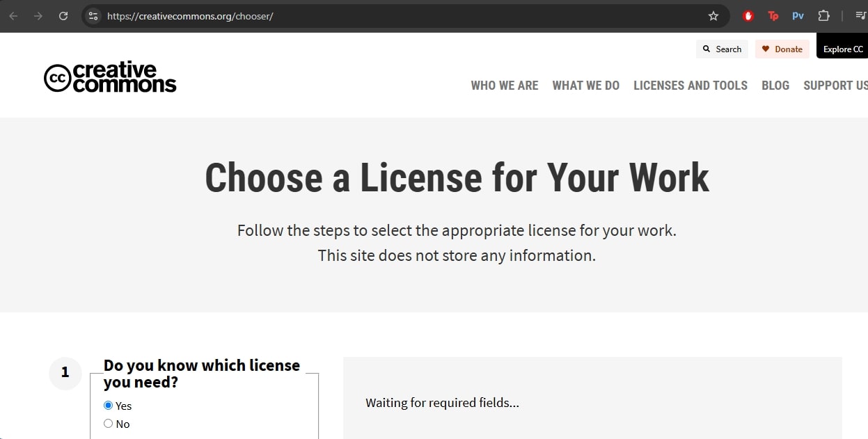Viewport: 868px width, 439px height.
Task: Click the 'Waiting for required fields...' text
Action: tap(443, 402)
